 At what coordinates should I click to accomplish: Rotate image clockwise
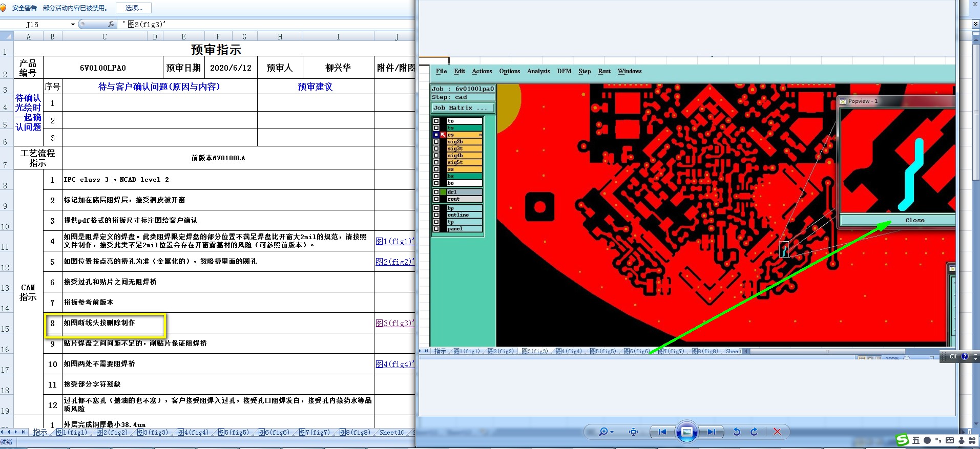click(754, 432)
